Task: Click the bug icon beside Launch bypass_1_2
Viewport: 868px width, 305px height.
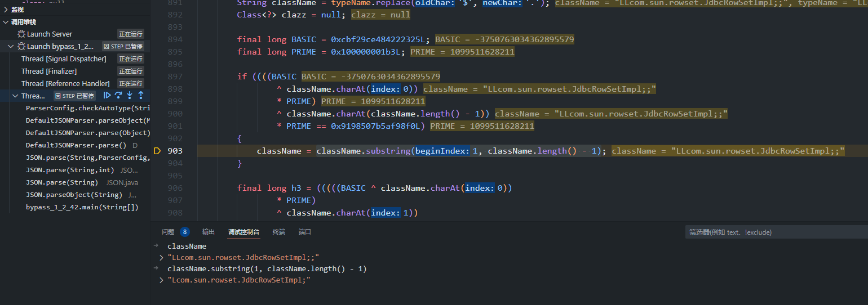Action: pos(21,47)
